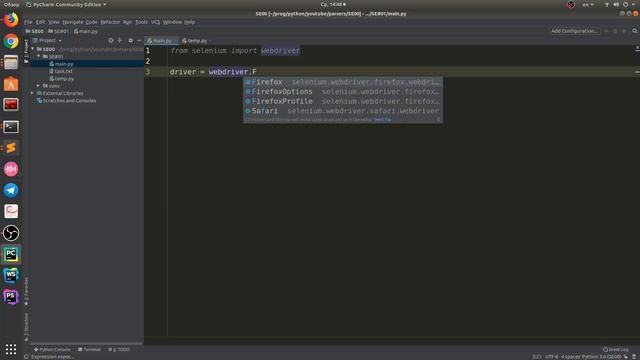Click the Python 3.6 interpreter status entry
Viewport: 640px width, 360px height.
tap(602, 357)
